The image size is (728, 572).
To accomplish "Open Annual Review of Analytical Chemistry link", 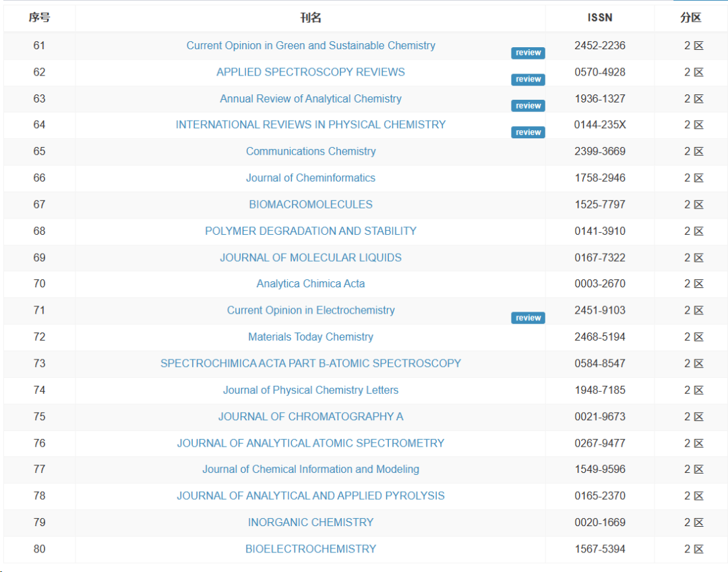I will 311,98.
